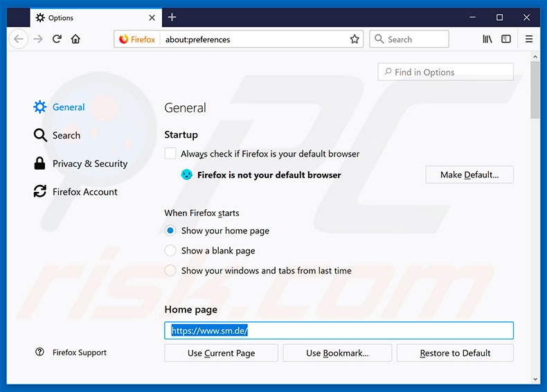547x392 pixels.
Task: Click the magnifier icon in the Search bar
Action: [379, 39]
